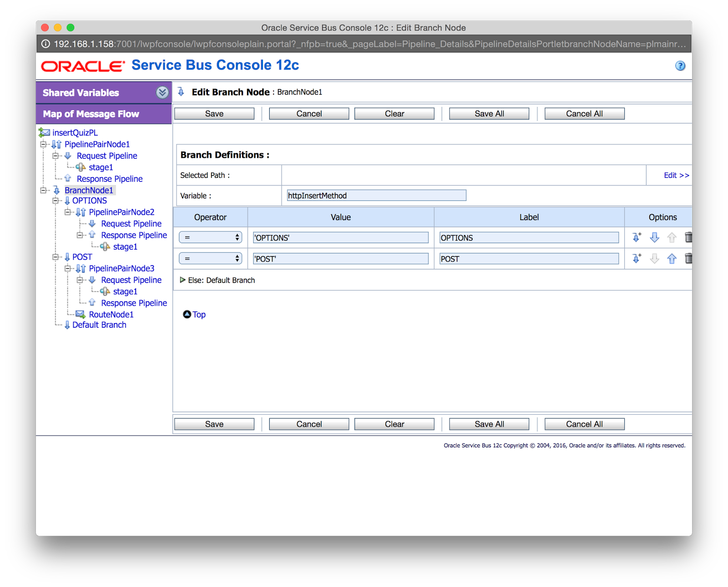The image size is (728, 587).
Task: Open Request Pipeline under PipelinePairNode1
Action: click(x=107, y=156)
